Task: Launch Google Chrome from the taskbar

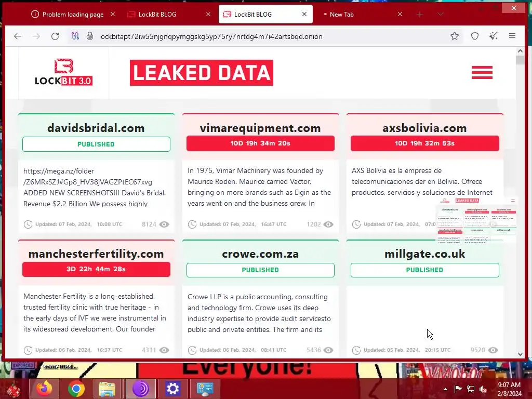Action: coord(76,389)
